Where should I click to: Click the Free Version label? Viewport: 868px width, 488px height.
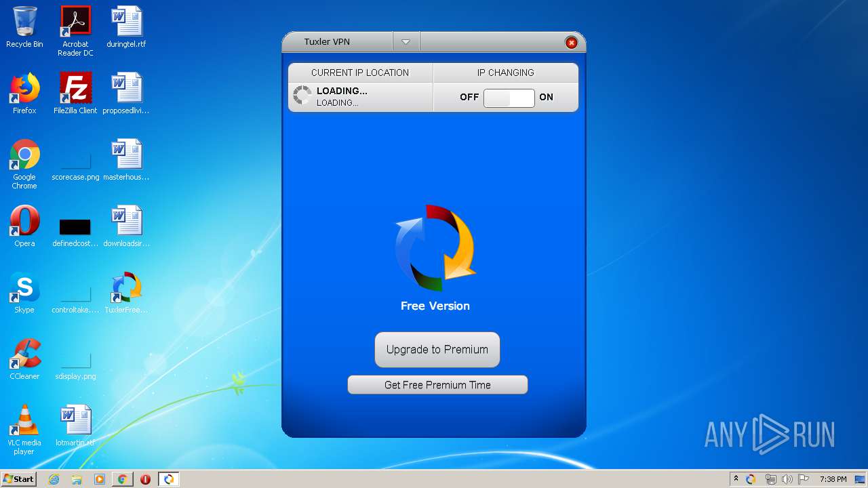click(435, 306)
